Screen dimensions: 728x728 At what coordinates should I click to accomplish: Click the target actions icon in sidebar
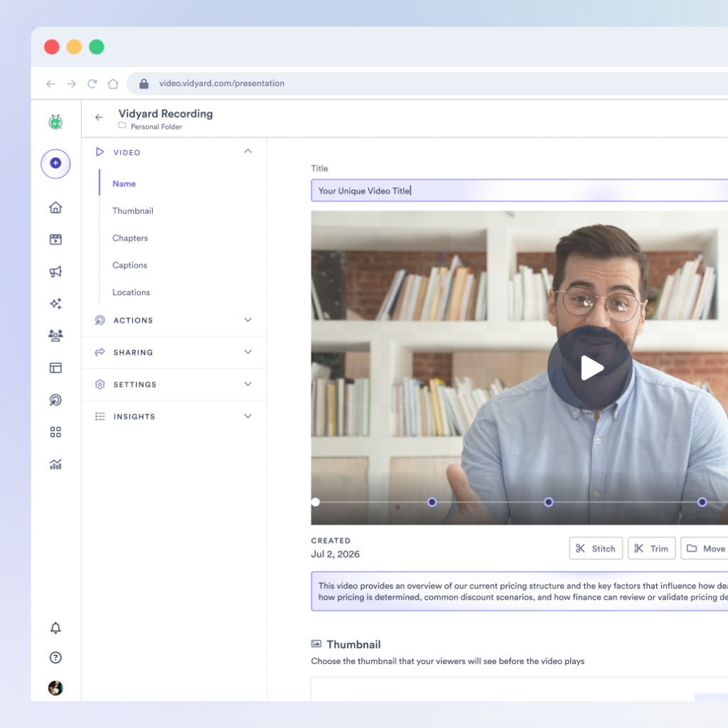click(55, 400)
